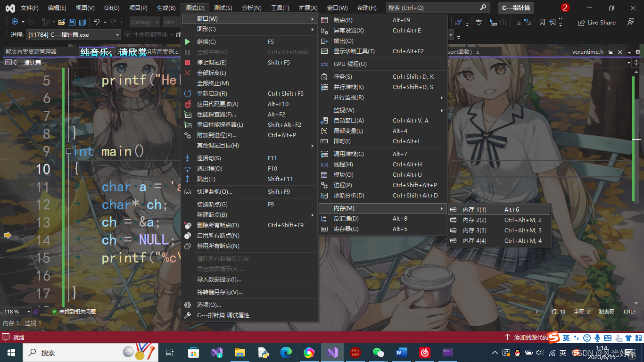Switch to the vcruntime.h tab
The image size is (644, 362).
(587, 52)
